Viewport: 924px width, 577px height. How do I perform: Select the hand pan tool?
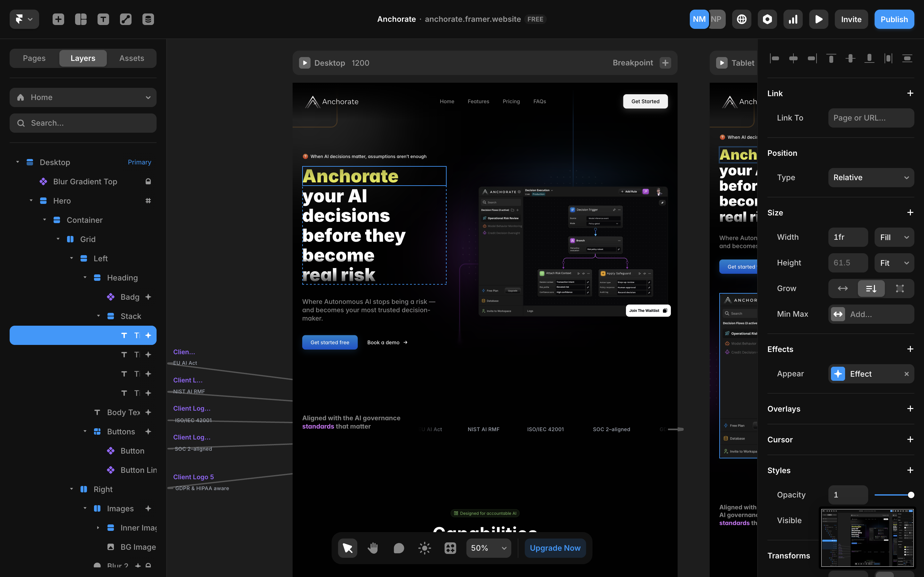[373, 548]
